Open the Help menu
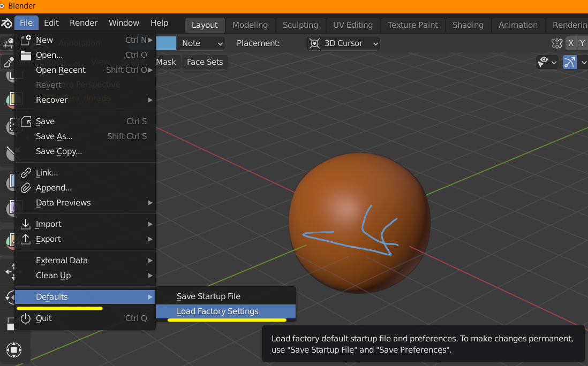 160,23
